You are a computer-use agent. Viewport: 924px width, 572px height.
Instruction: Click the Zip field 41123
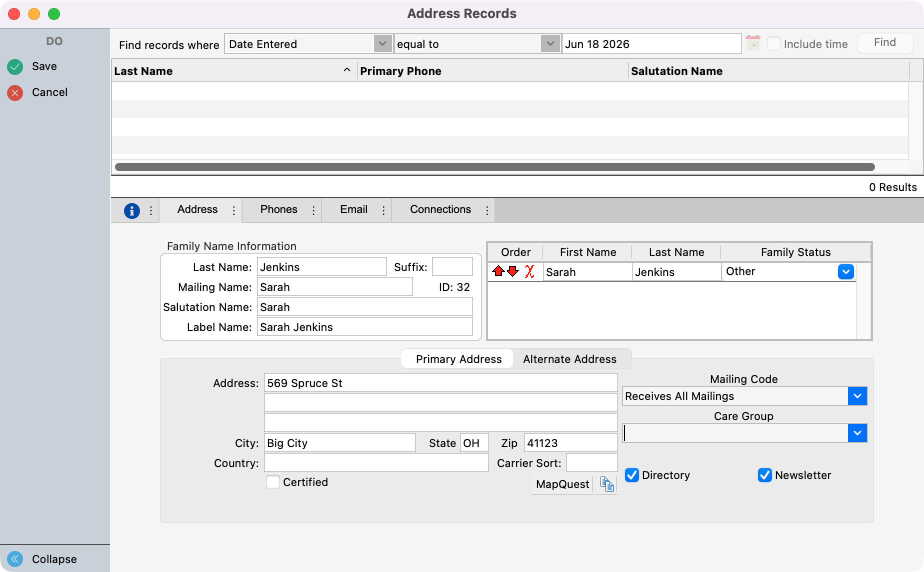tap(571, 443)
